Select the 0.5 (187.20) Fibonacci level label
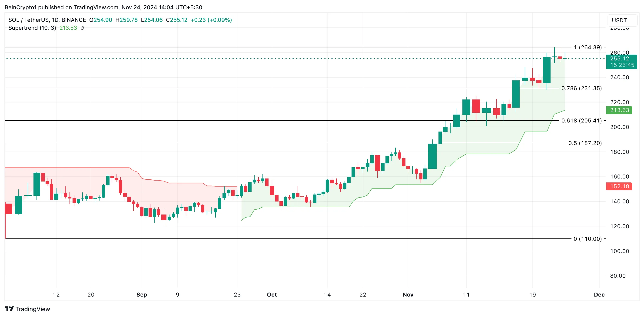Viewport: 644px width, 317px height. tap(585, 143)
